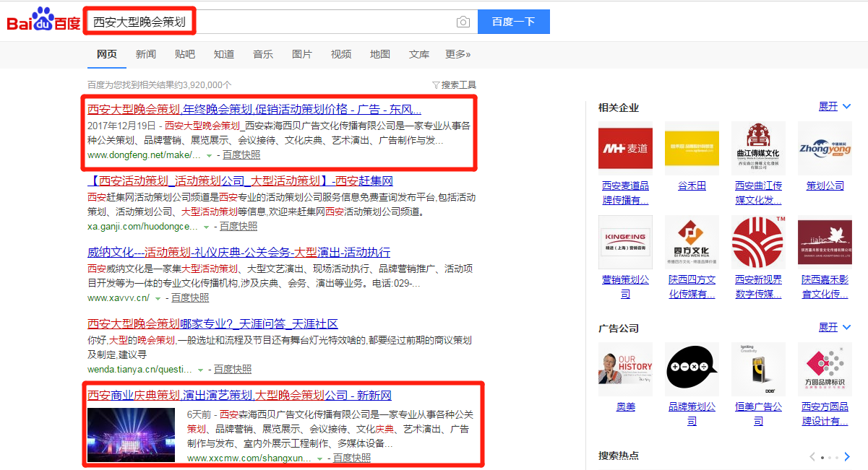Expand 展开 in 广告公司 section
The image size is (868, 470).
click(835, 327)
